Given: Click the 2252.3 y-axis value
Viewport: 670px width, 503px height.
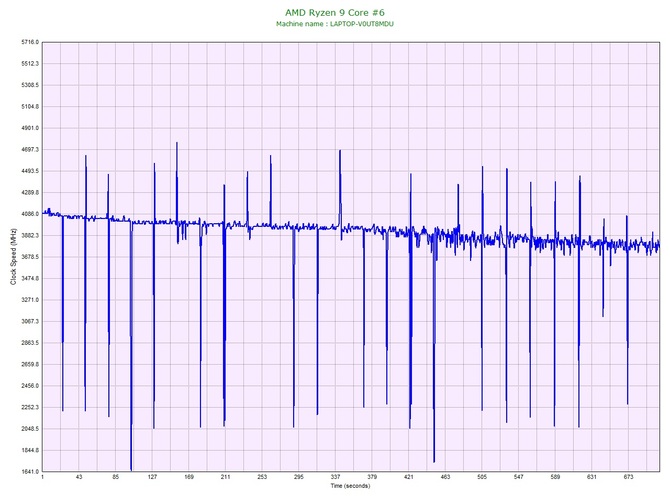Looking at the screenshot, I should pos(30,407).
